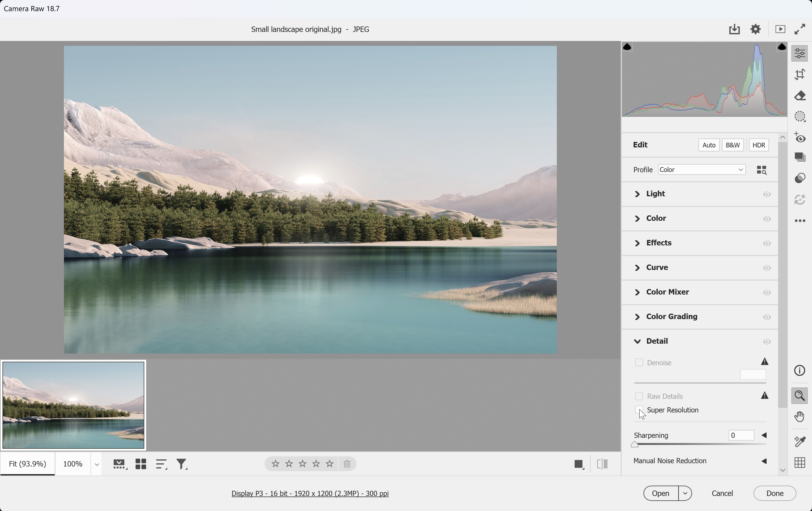The height and width of the screenshot is (511, 812).
Task: Enable the Super Resolution checkbox
Action: [x=639, y=410]
